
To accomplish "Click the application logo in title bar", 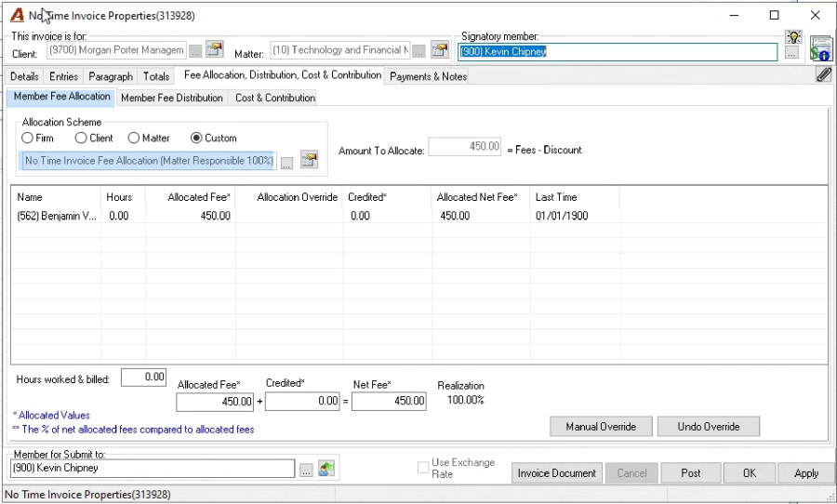I will (17, 15).
